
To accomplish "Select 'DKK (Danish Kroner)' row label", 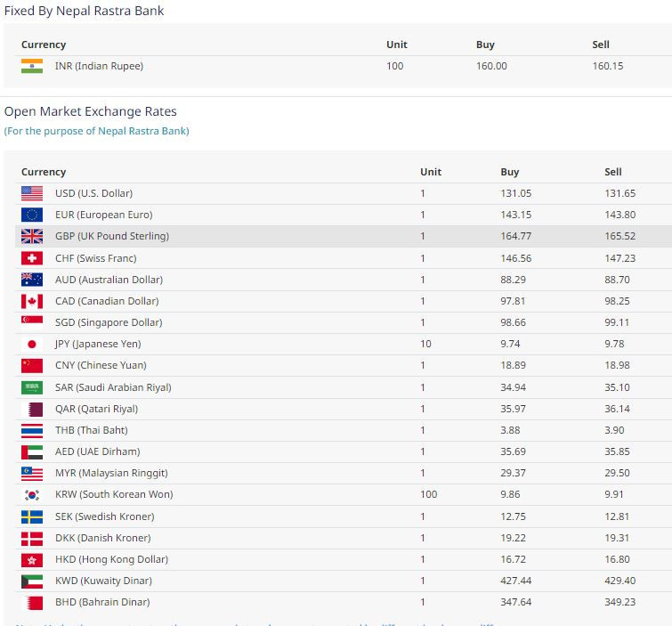I will pos(103,538).
